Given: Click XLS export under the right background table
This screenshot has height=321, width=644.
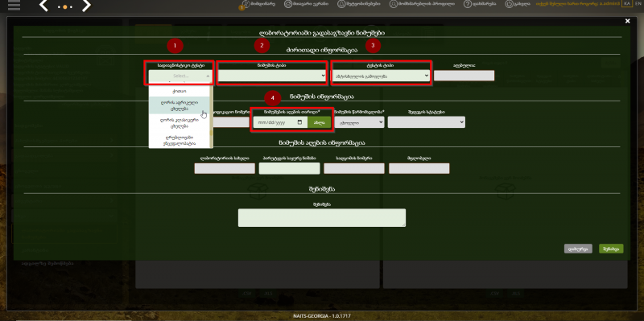Looking at the screenshot, I should pyautogui.click(x=515, y=294).
